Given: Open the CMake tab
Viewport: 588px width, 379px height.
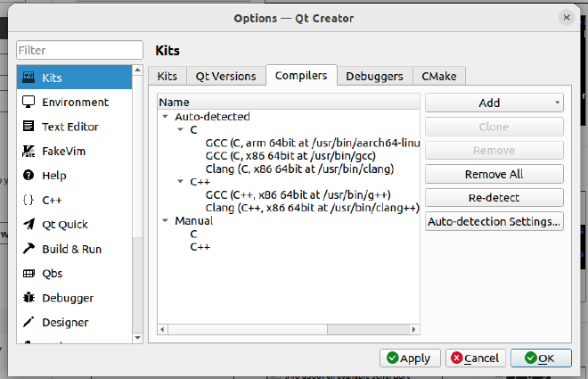Looking at the screenshot, I should 438,77.
